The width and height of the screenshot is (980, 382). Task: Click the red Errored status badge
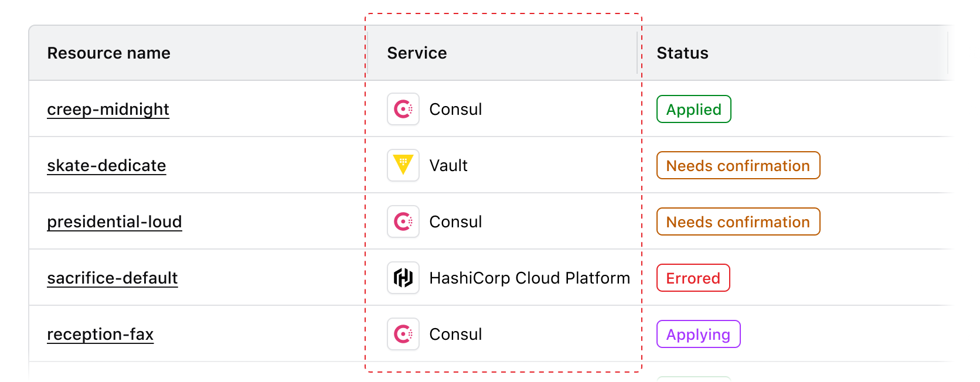click(x=693, y=278)
